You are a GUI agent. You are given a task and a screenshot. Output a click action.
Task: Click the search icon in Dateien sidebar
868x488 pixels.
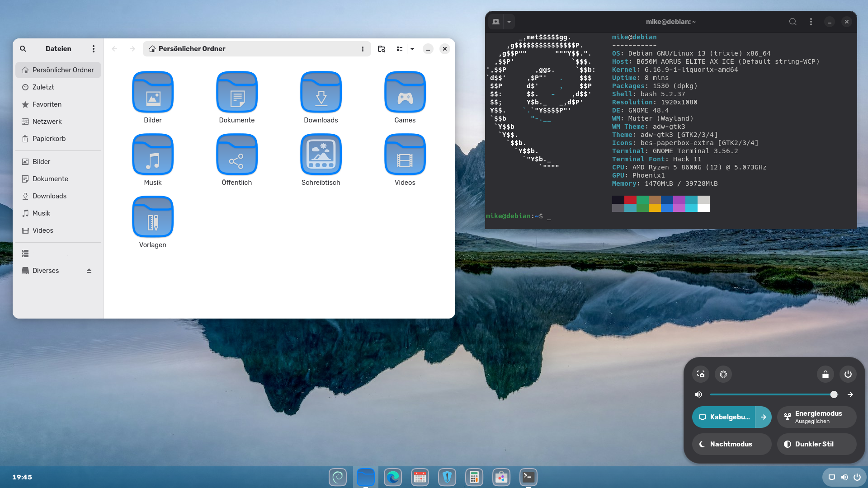(23, 49)
